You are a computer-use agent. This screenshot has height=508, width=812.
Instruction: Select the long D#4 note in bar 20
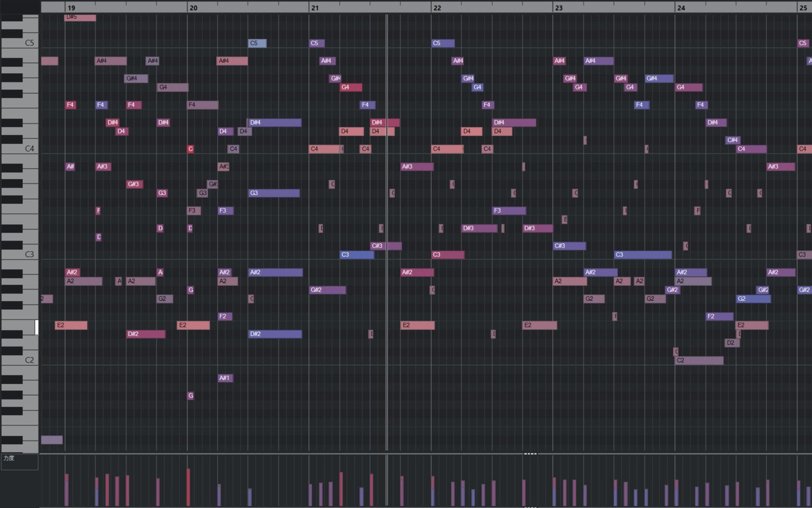coord(275,122)
